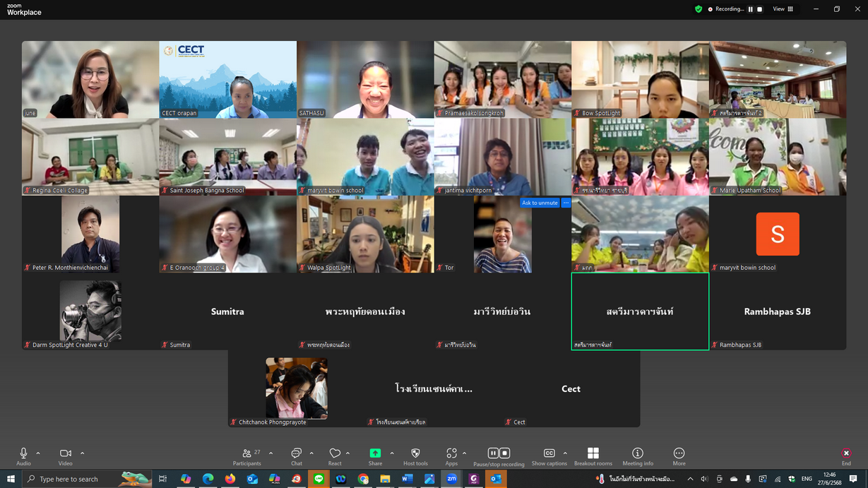Pause recording from top bar
Image resolution: width=868 pixels, height=488 pixels.
[750, 9]
